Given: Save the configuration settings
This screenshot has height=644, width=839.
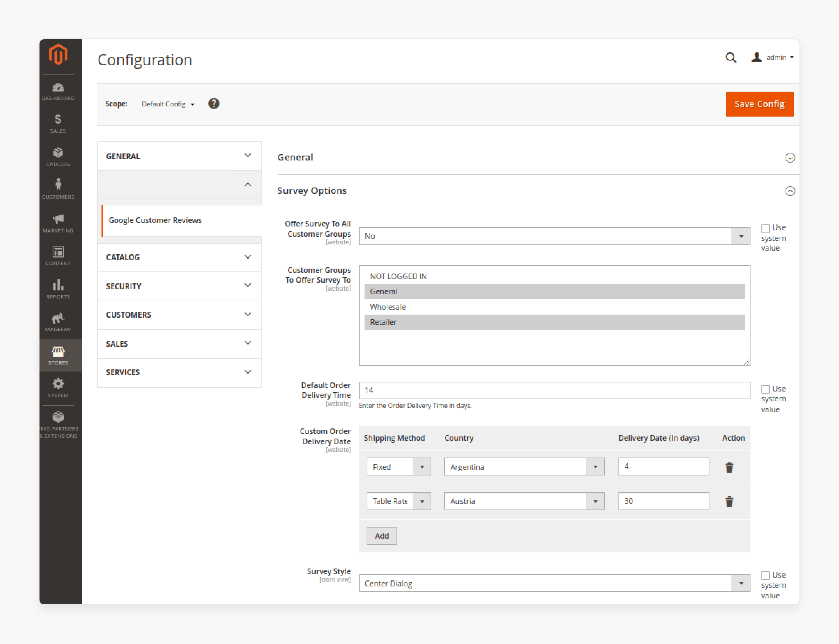Looking at the screenshot, I should pos(759,104).
